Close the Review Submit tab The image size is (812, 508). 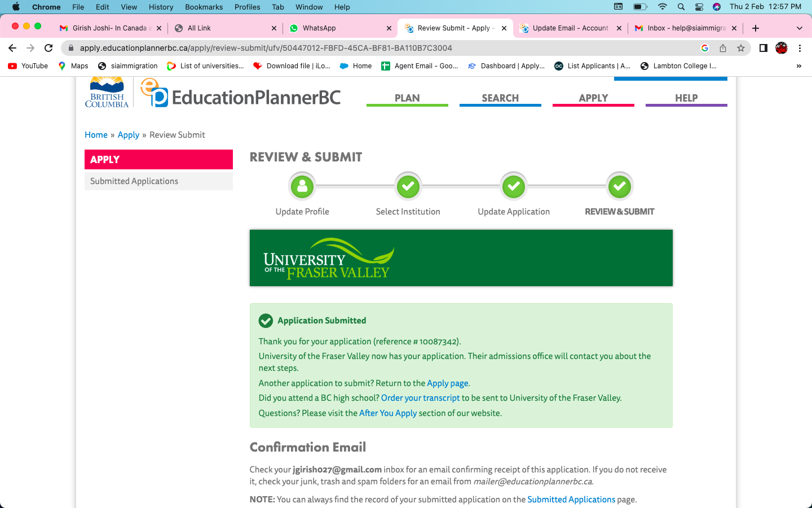point(504,28)
